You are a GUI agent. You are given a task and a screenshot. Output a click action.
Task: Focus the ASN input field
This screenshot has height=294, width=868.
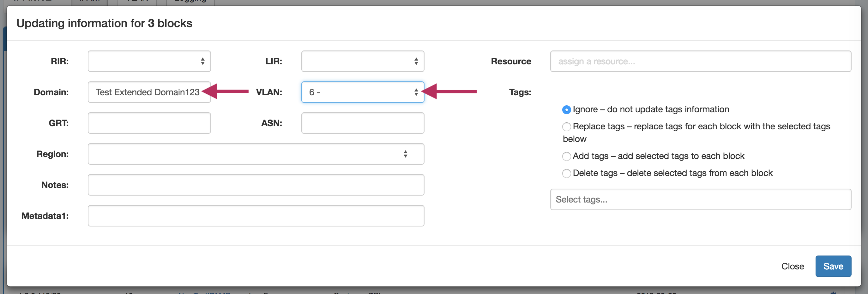pos(362,123)
